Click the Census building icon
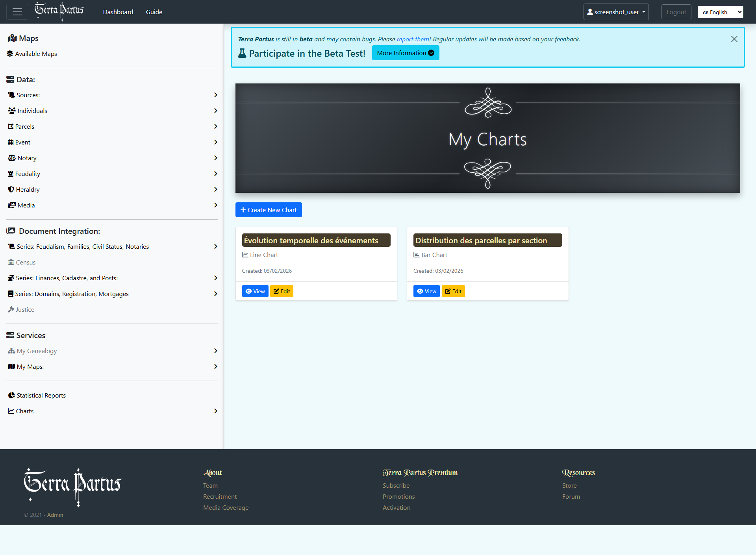The width and height of the screenshot is (756, 555). tap(11, 262)
